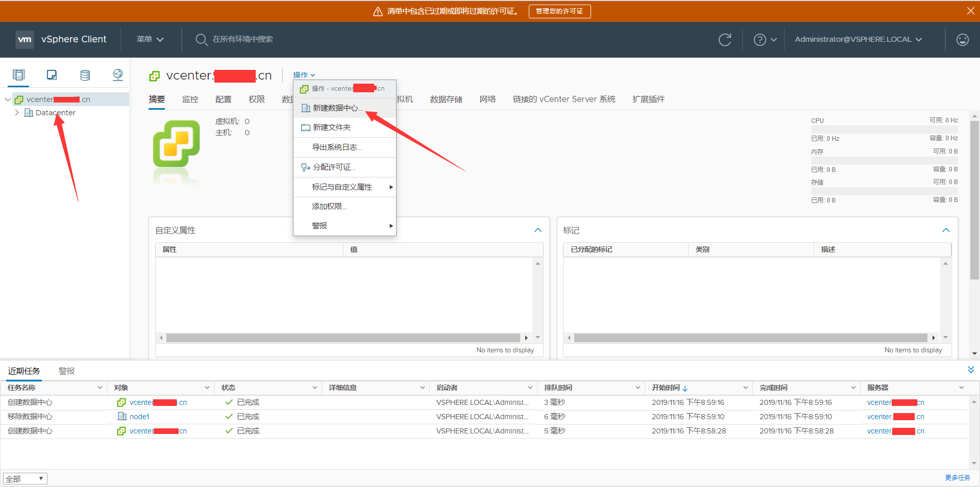Click the search magnifier icon
The height and width of the screenshot is (487, 980).
[x=201, y=39]
